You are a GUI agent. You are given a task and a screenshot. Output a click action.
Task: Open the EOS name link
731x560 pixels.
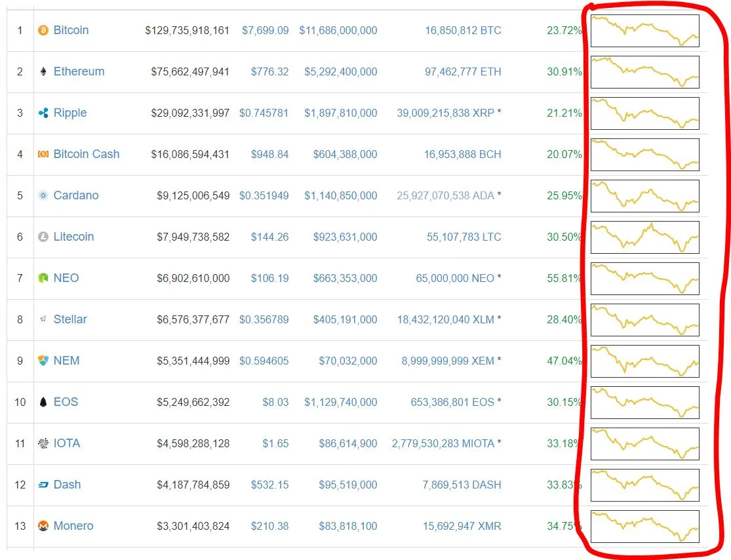[66, 402]
